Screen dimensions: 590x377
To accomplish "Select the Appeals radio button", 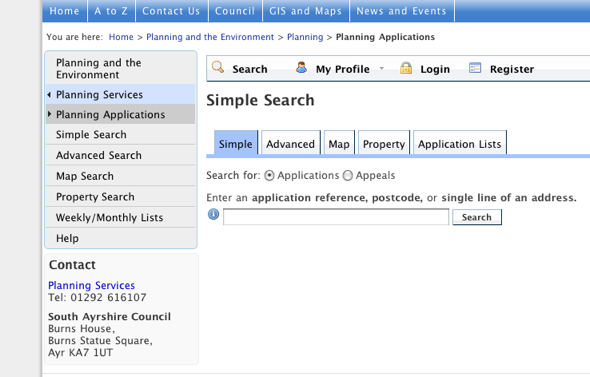I will click(x=348, y=176).
